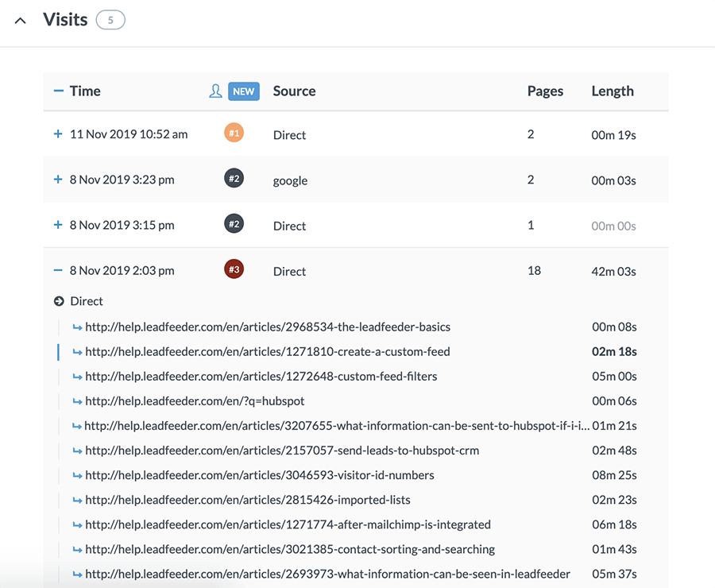Click arrow icon beside create-a-custom-feed link
This screenshot has height=588, width=715.
point(78,352)
